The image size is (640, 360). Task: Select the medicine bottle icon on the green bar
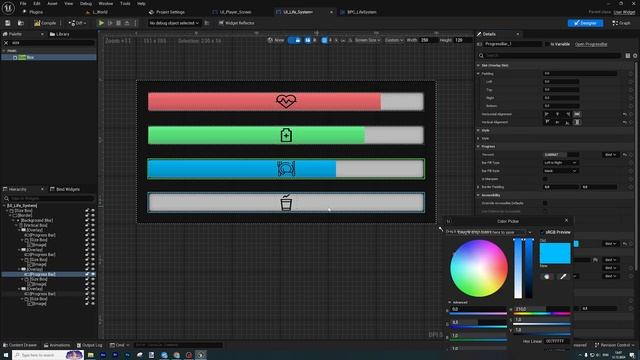click(x=286, y=135)
